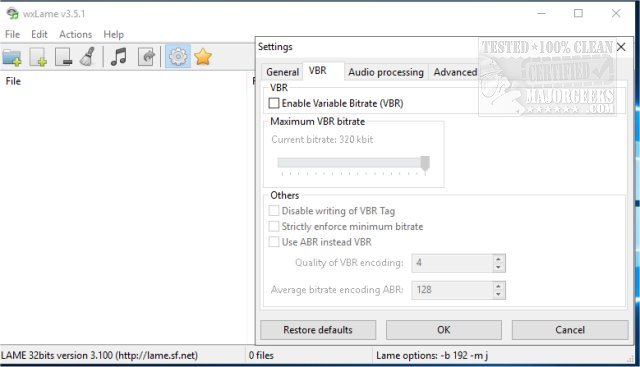Click the Quality of VBR encoding field

452,263
